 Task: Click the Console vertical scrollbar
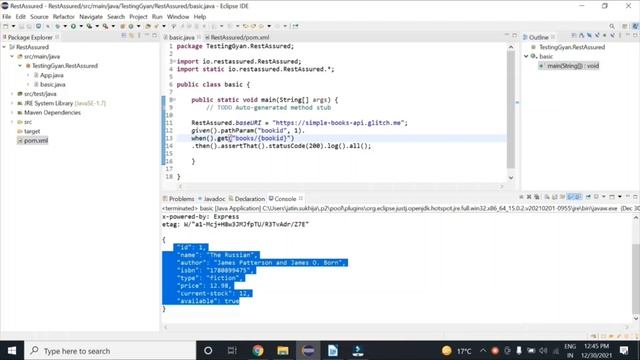[x=636, y=278]
